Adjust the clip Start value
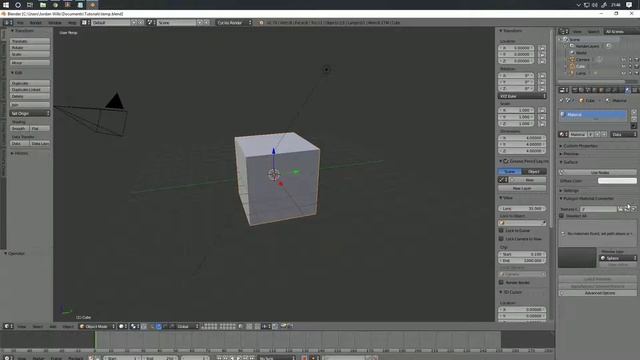Viewport: 640px width, 360px height. coord(522,254)
